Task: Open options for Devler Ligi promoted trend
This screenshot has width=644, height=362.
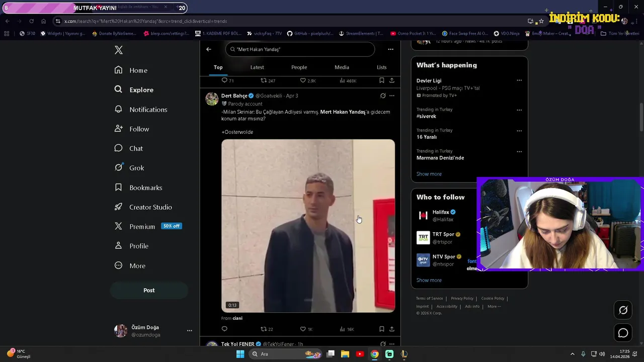Action: tap(519, 80)
